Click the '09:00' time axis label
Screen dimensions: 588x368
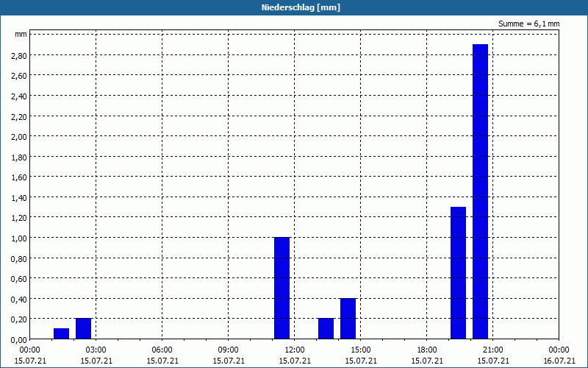tap(229, 350)
